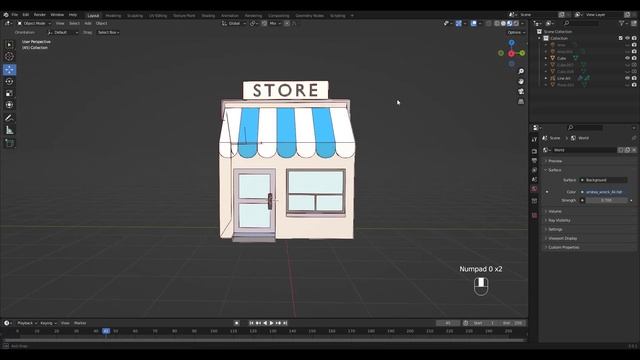The height and width of the screenshot is (360, 640).
Task: Click the play animation button
Action: click(272, 323)
